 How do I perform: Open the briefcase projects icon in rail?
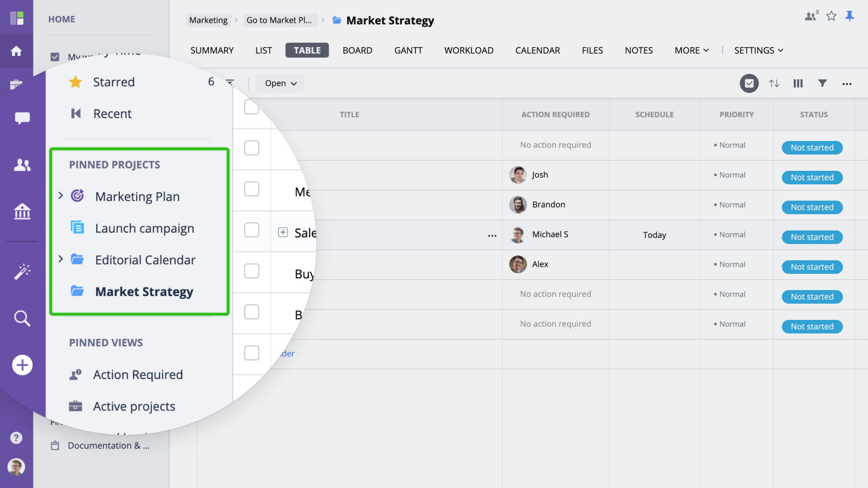point(16,84)
